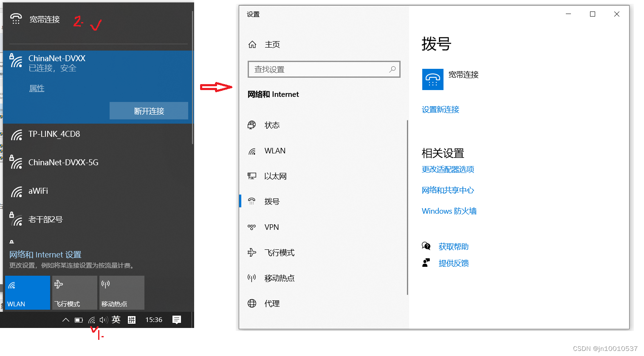This screenshot has width=644, height=356.
Task: Select the 宽带连接 text in network flyout
Action: pyautogui.click(x=45, y=19)
